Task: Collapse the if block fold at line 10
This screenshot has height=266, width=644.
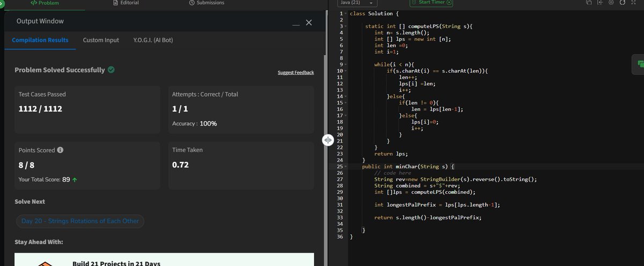Action: 346,71
